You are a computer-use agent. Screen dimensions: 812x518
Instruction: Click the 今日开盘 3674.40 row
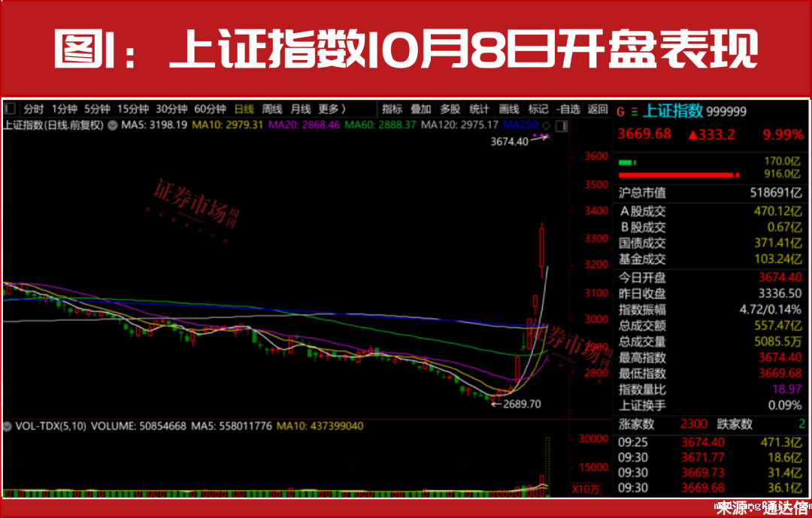(x=710, y=277)
